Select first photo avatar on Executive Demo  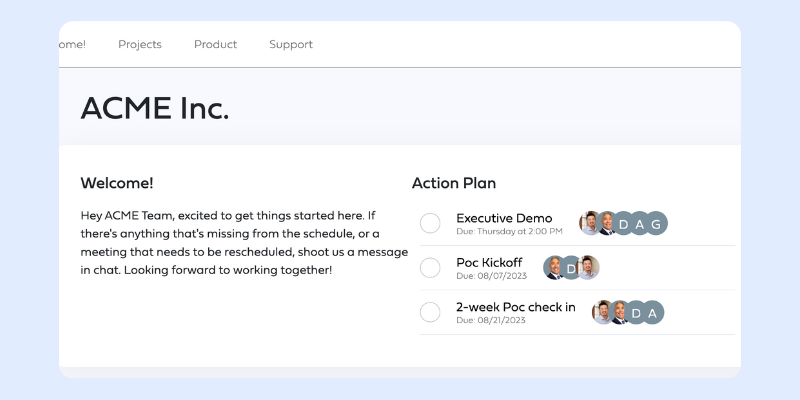(x=590, y=223)
